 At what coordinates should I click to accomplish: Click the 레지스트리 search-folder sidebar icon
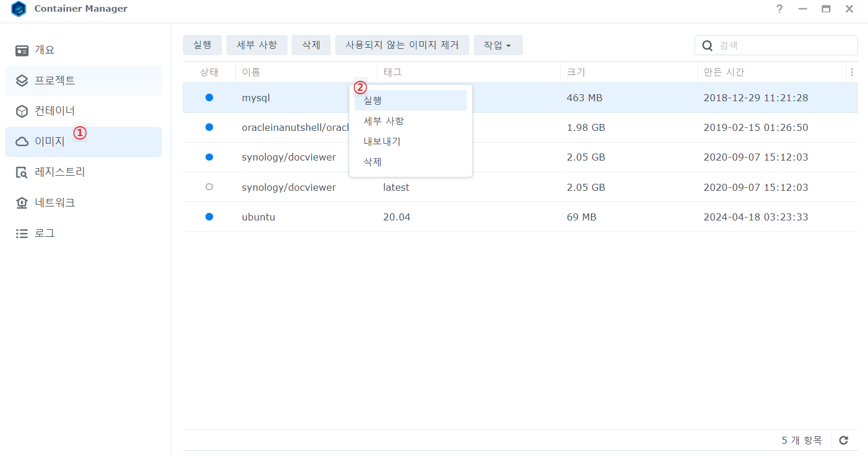[x=22, y=172]
